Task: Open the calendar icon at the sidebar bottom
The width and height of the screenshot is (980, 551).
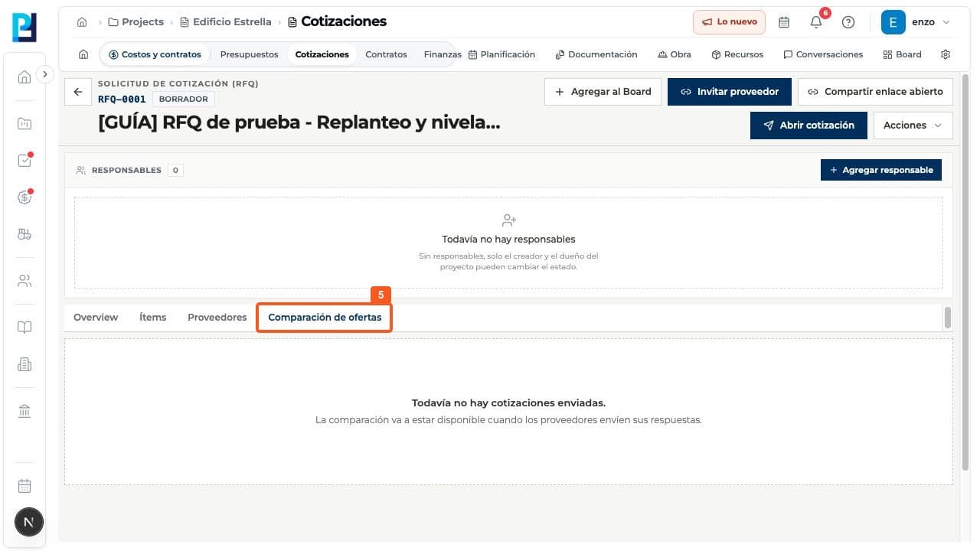Action: tap(24, 486)
